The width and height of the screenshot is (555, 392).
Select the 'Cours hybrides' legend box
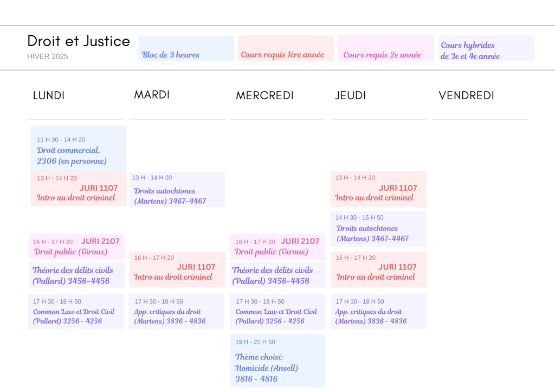tap(486, 48)
